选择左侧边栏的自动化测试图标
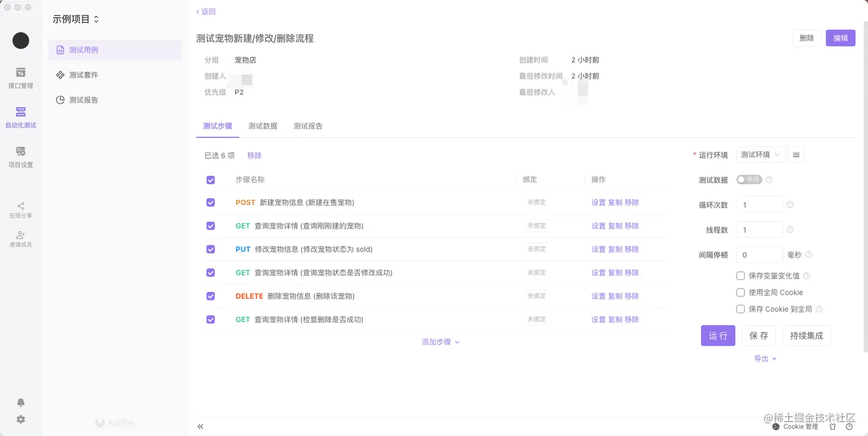 pyautogui.click(x=21, y=117)
